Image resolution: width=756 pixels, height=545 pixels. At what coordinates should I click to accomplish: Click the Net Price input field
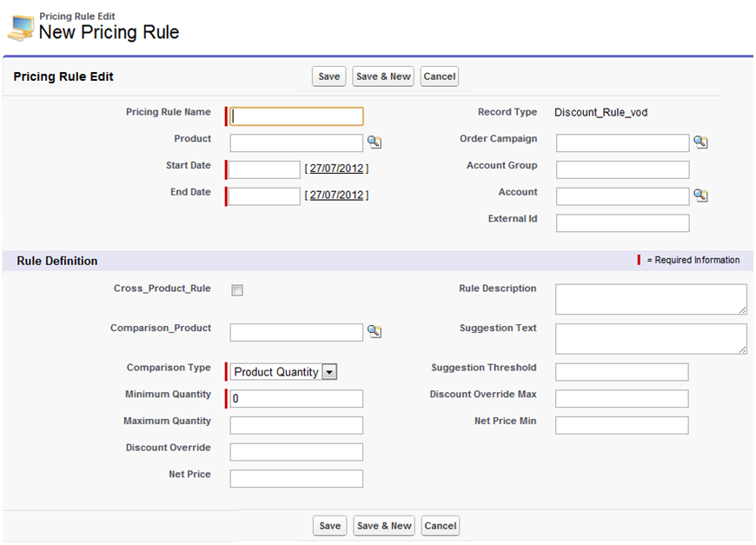(x=296, y=479)
